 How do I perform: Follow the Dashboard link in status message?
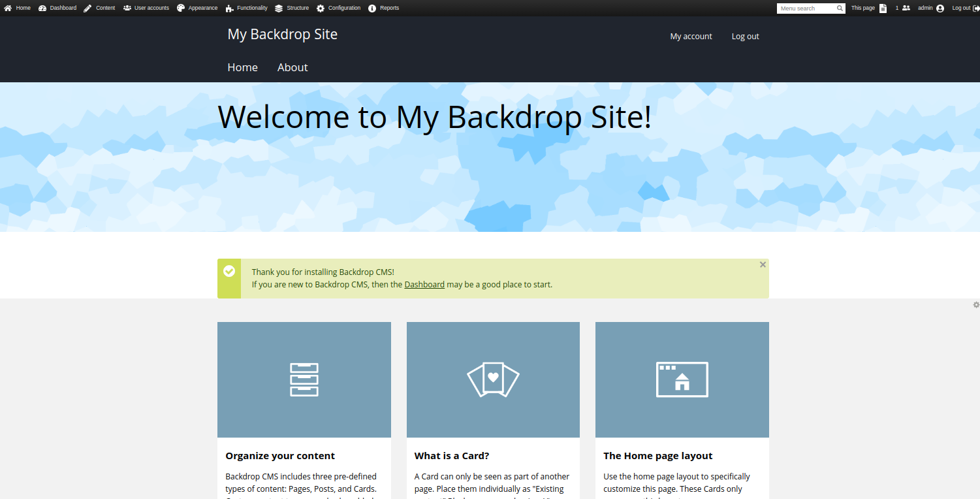click(x=424, y=285)
